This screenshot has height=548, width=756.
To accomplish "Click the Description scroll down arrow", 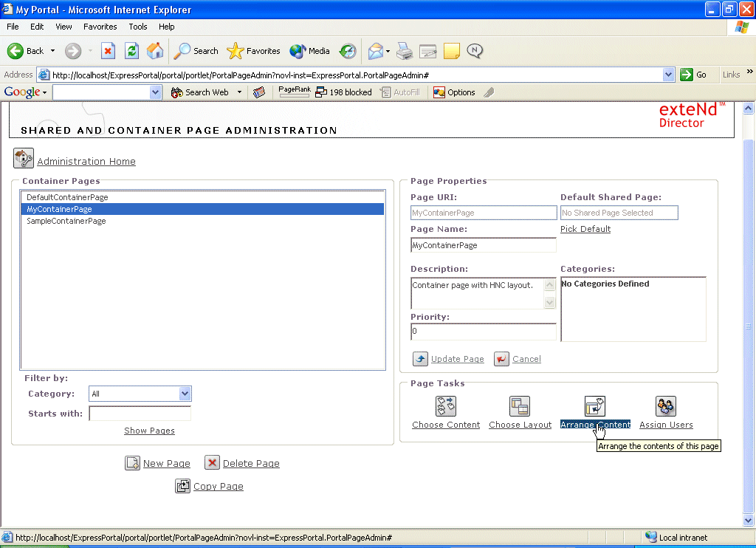I will [x=549, y=303].
